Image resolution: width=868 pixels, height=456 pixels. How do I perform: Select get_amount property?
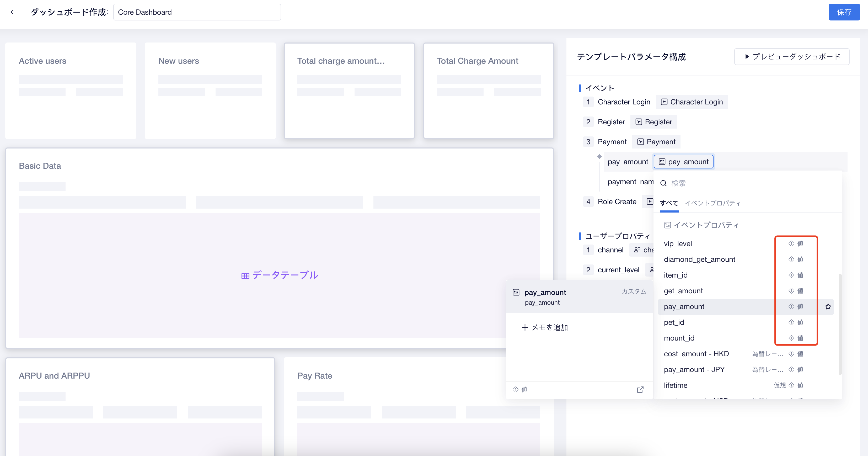(745, 291)
